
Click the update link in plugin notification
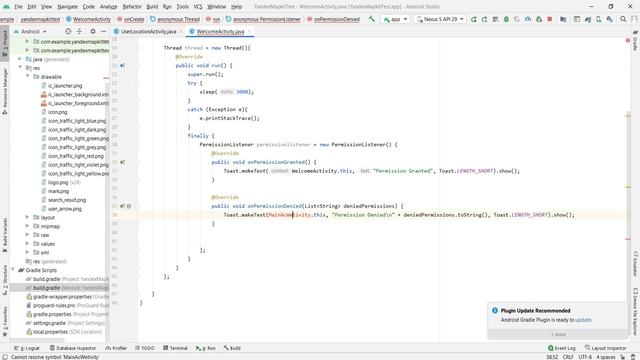click(x=583, y=320)
